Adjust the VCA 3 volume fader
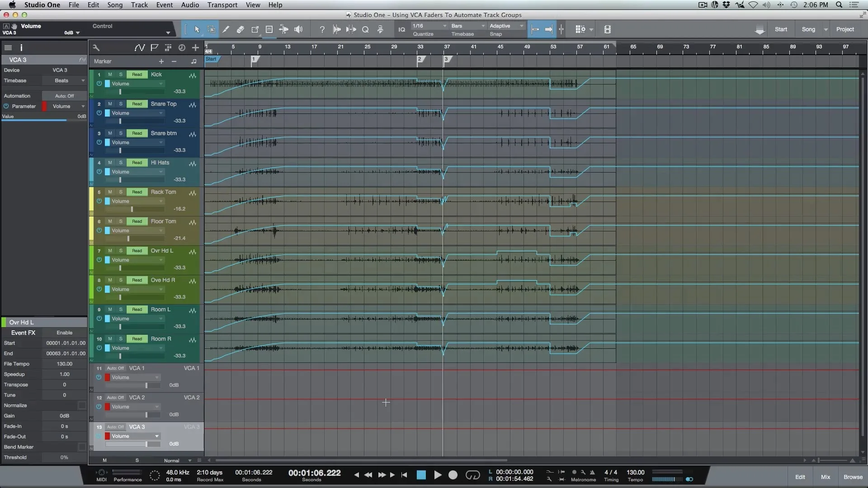The image size is (868, 488). click(x=146, y=445)
